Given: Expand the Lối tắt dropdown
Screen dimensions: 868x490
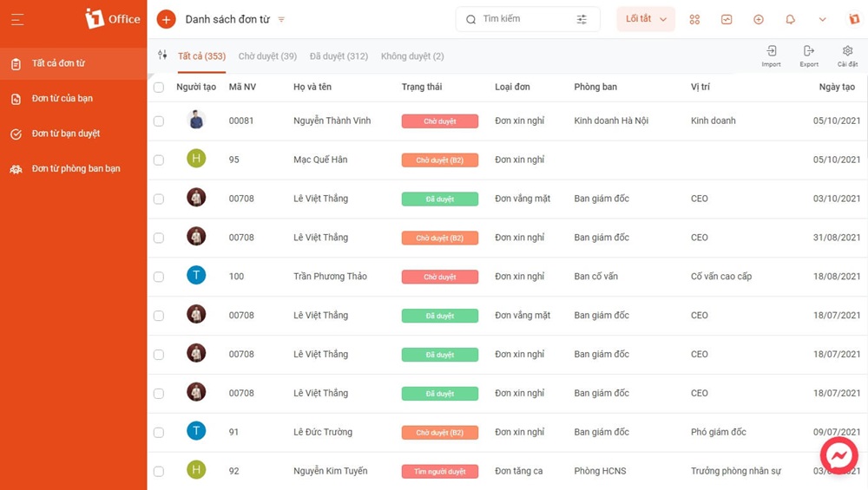Looking at the screenshot, I should [646, 19].
